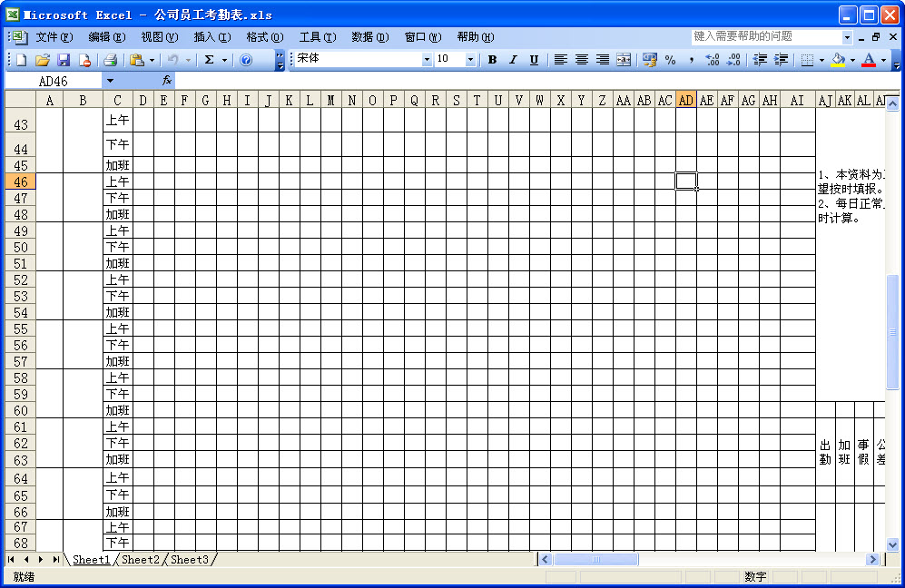Screen dimensions: 905x588
Task: Click in the help question input box
Action: click(x=766, y=37)
